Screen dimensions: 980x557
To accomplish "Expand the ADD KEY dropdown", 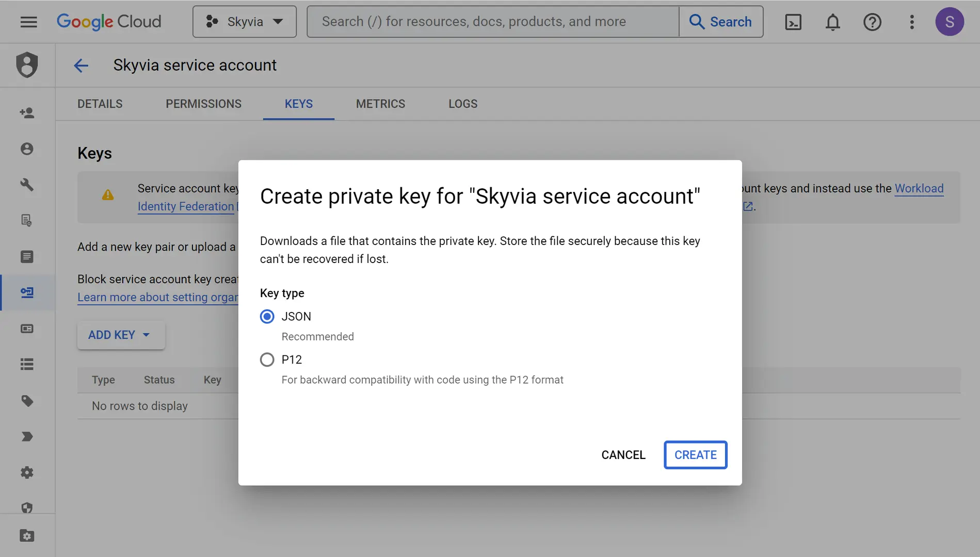I will pyautogui.click(x=121, y=335).
